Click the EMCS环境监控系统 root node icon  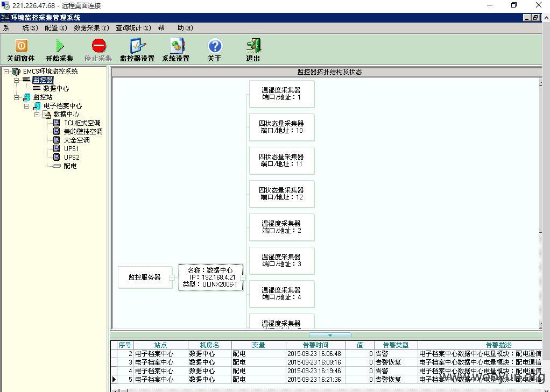click(16, 72)
